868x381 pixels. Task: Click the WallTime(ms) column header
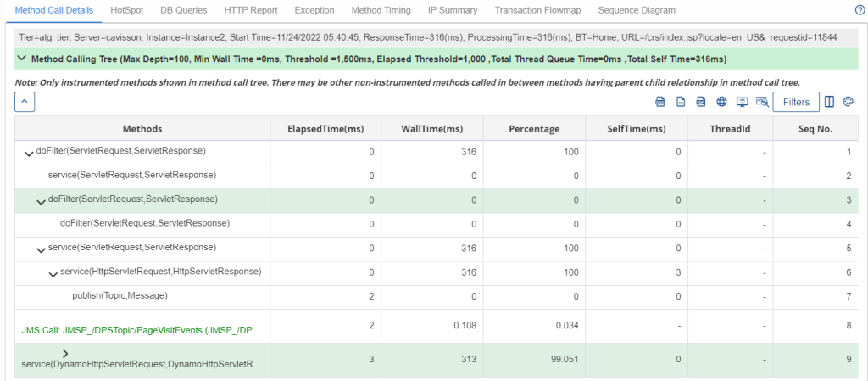point(431,129)
